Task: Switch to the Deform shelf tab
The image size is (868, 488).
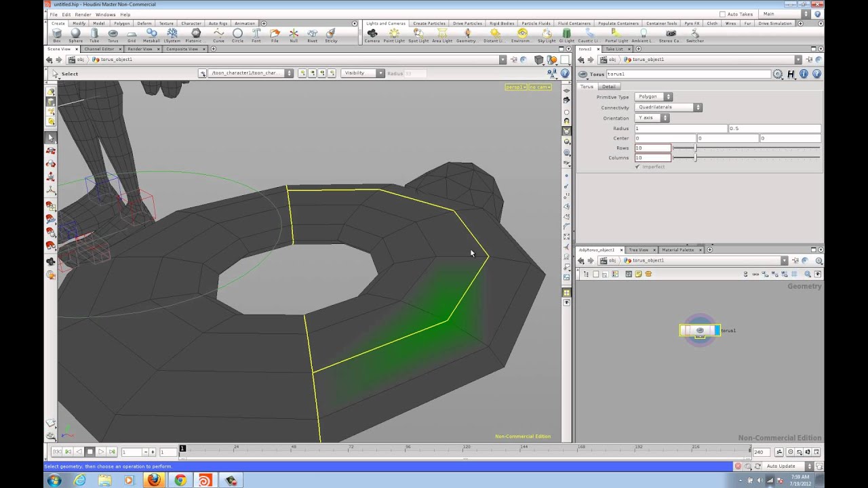Action: click(144, 23)
